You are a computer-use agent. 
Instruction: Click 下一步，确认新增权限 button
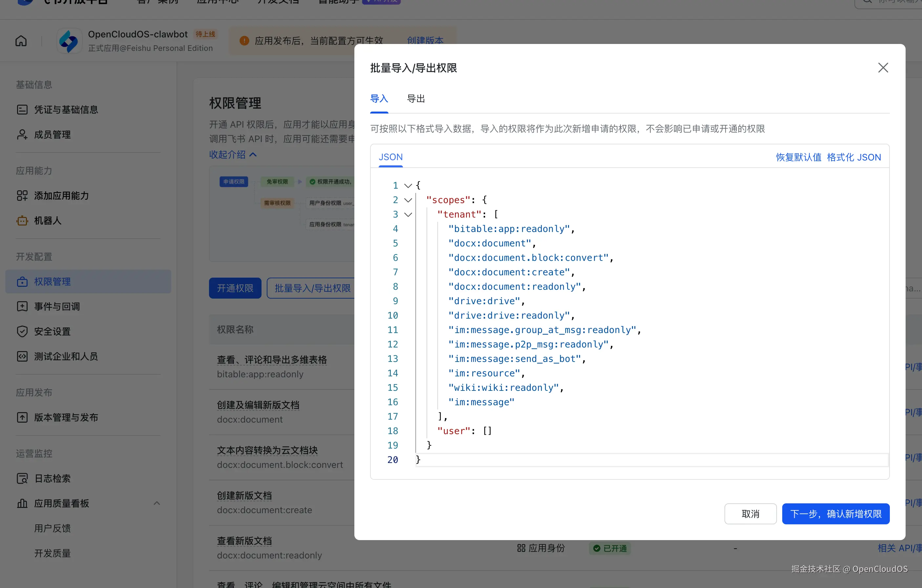835,514
